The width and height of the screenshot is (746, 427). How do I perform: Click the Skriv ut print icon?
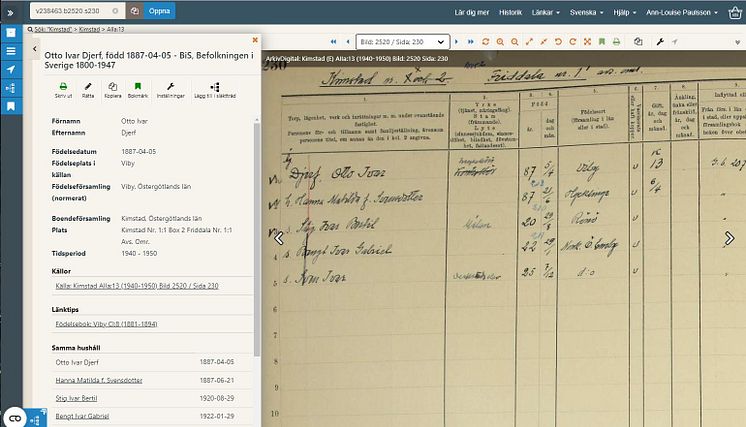click(x=63, y=90)
